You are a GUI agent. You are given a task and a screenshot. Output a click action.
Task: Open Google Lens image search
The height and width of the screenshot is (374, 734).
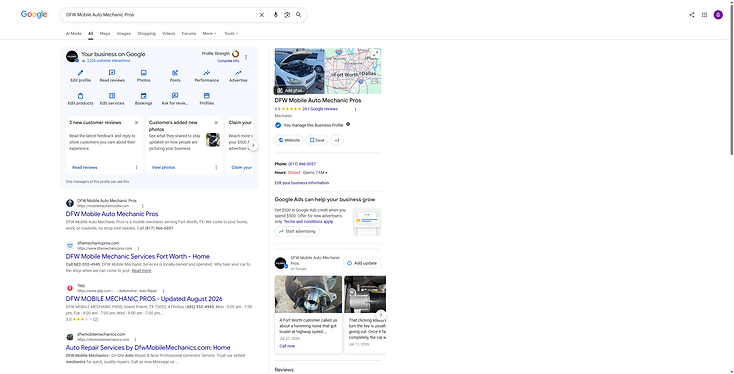[x=287, y=15]
